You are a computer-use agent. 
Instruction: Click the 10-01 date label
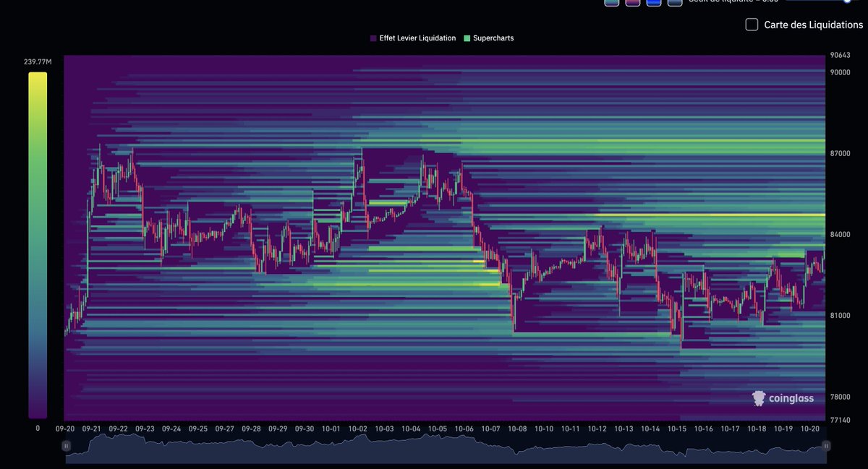point(331,429)
